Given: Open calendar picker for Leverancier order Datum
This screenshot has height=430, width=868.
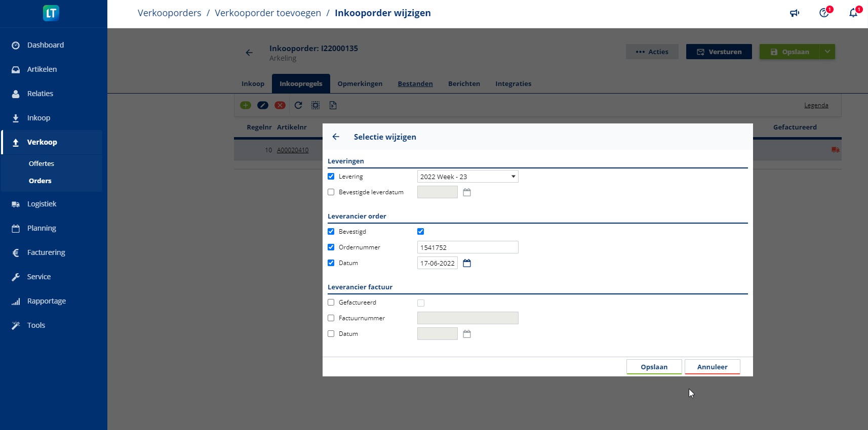Looking at the screenshot, I should (467, 263).
